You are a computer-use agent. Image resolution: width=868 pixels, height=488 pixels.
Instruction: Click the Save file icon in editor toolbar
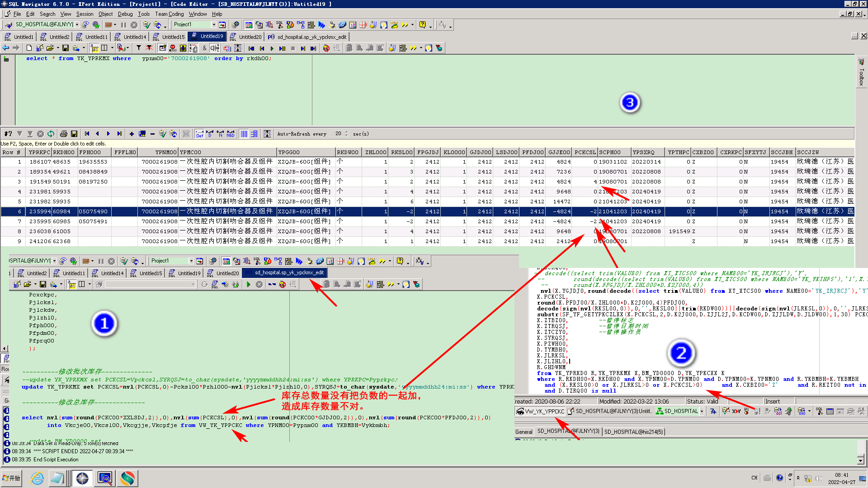66,48
